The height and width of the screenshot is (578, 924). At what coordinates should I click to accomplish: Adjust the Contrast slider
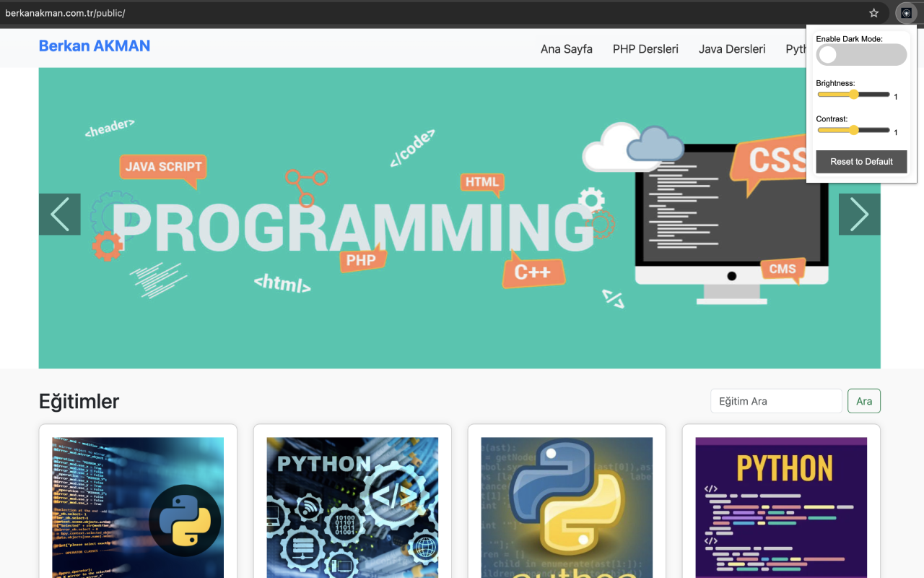853,130
